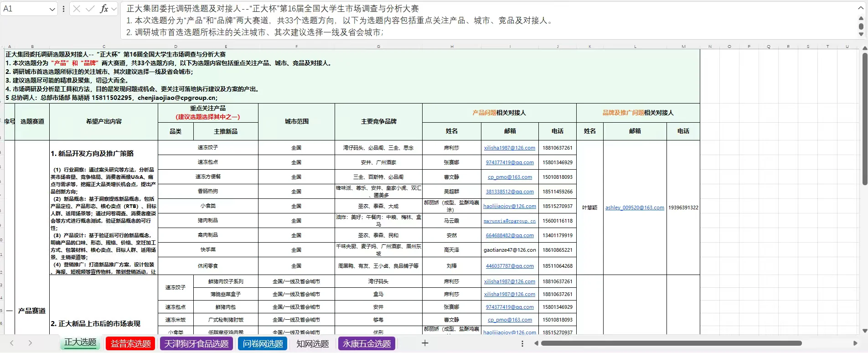Click the horizontal scrollbar thumb
Viewport: 868px width, 353px height.
point(671,343)
